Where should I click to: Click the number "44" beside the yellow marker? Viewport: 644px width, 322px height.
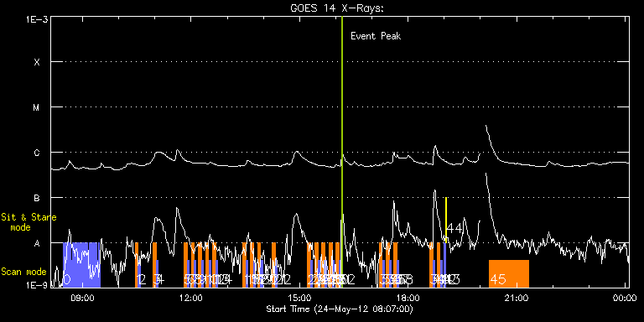pyautogui.click(x=454, y=228)
